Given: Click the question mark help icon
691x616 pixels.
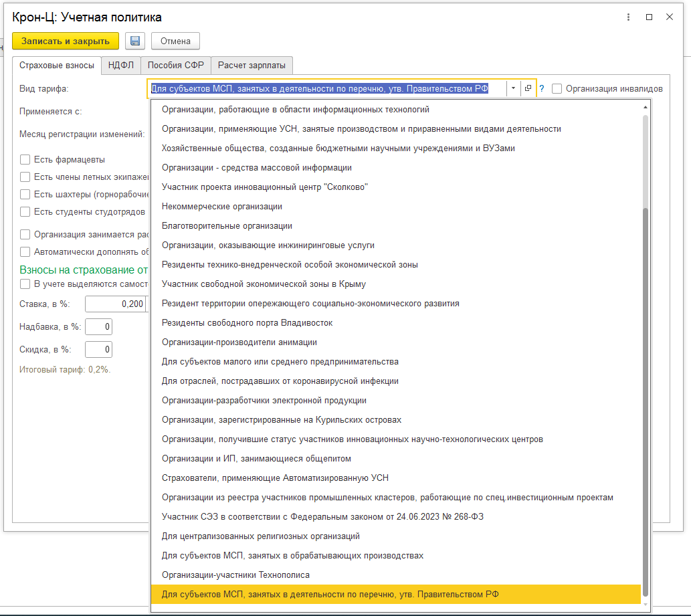Looking at the screenshot, I should (542, 88).
